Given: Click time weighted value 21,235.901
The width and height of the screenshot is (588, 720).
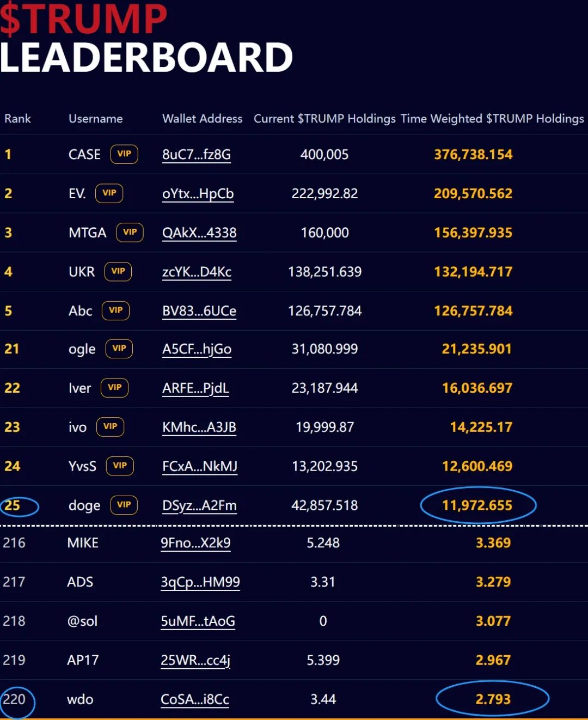Looking at the screenshot, I should 477,349.
